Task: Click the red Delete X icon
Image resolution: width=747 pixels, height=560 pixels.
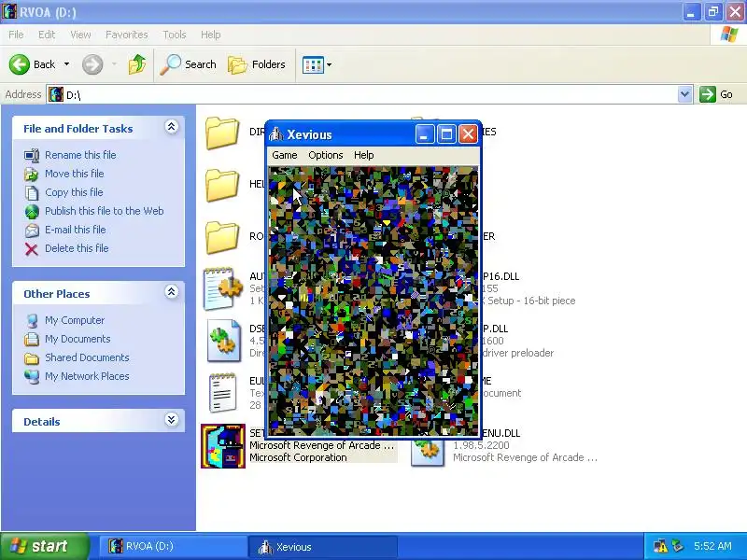Action: tap(32, 249)
